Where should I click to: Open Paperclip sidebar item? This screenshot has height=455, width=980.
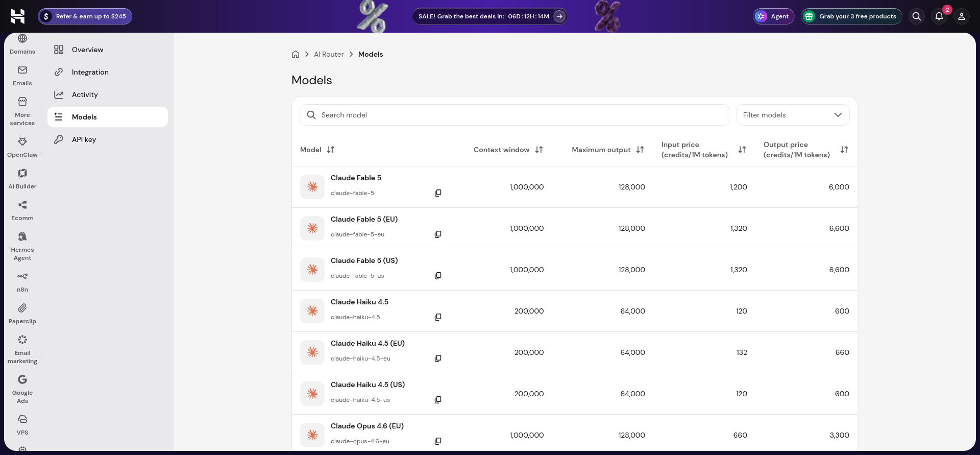coord(22,314)
